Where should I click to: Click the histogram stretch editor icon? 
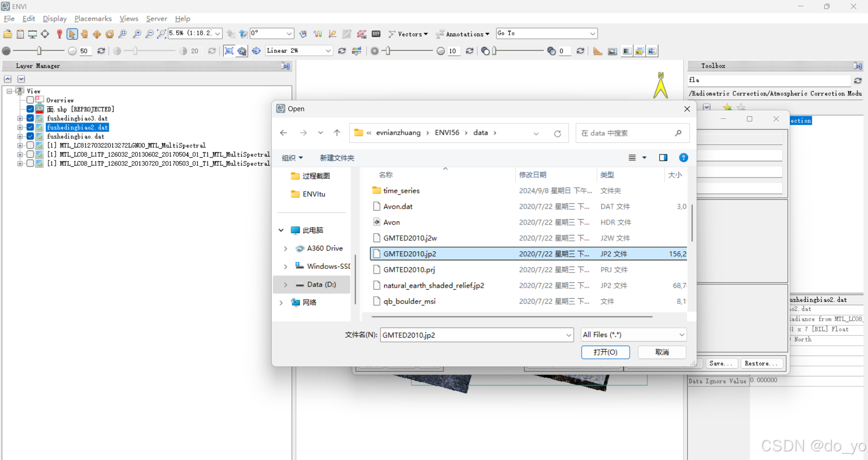click(357, 51)
